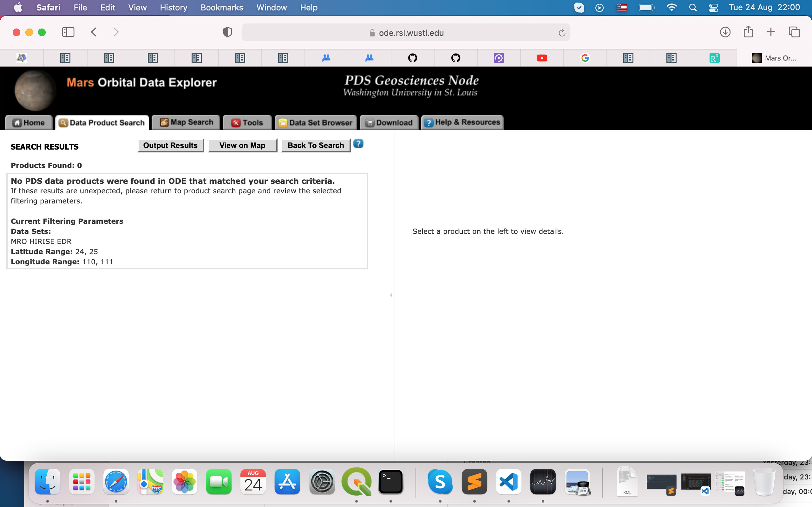Show Safari downloads list
Screen dimensions: 812x507
725,32
